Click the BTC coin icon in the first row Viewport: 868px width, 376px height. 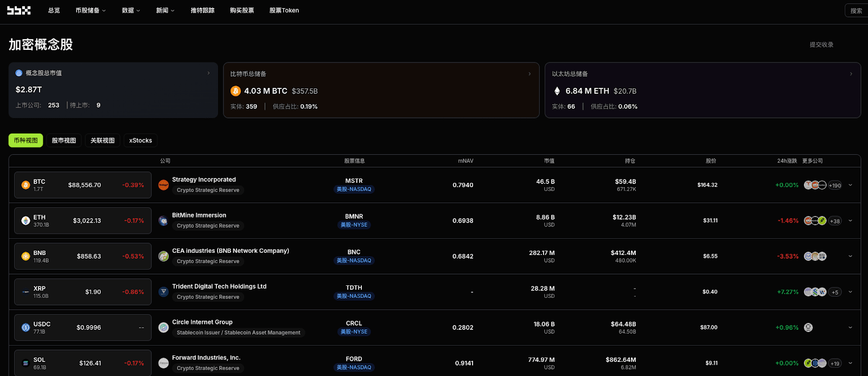point(25,185)
